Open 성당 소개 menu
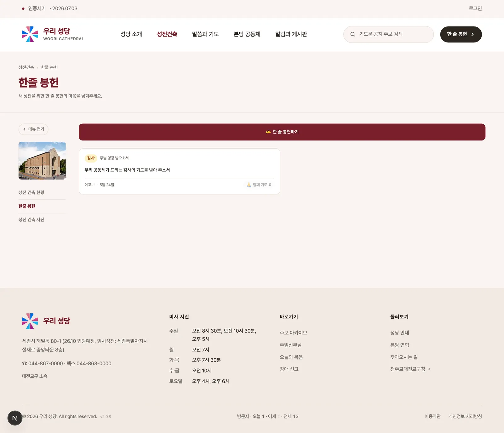 pos(131,34)
